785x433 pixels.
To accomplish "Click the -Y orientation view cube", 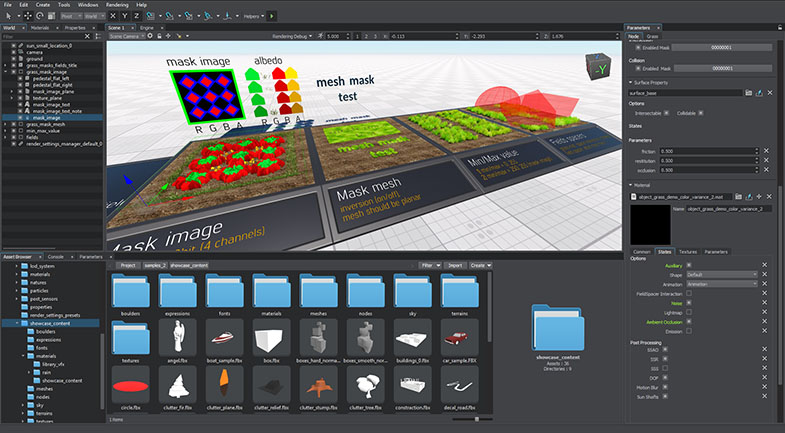I will click(x=598, y=69).
